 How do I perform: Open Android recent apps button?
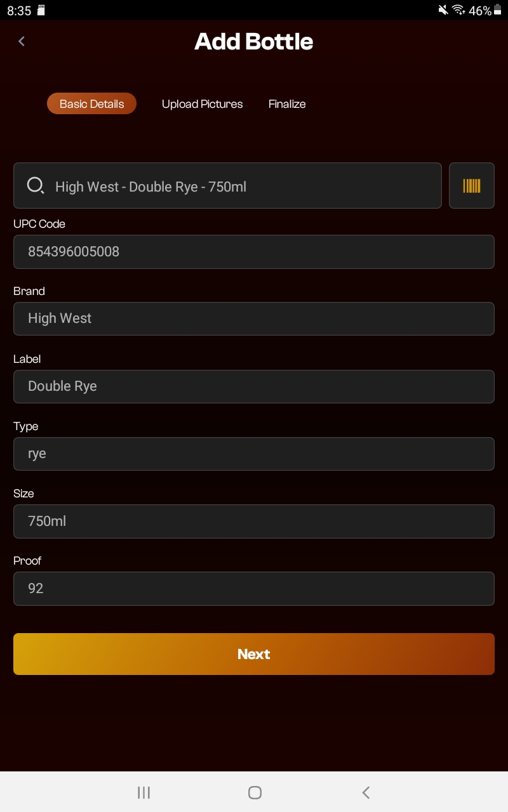[x=144, y=792]
